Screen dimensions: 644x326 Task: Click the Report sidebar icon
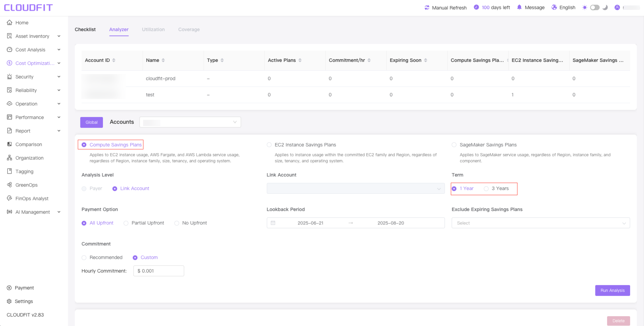tap(9, 131)
